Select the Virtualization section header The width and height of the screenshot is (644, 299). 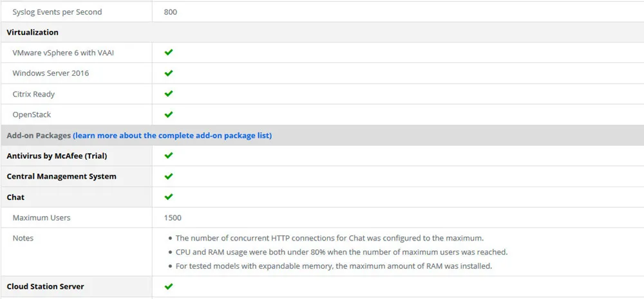point(32,32)
